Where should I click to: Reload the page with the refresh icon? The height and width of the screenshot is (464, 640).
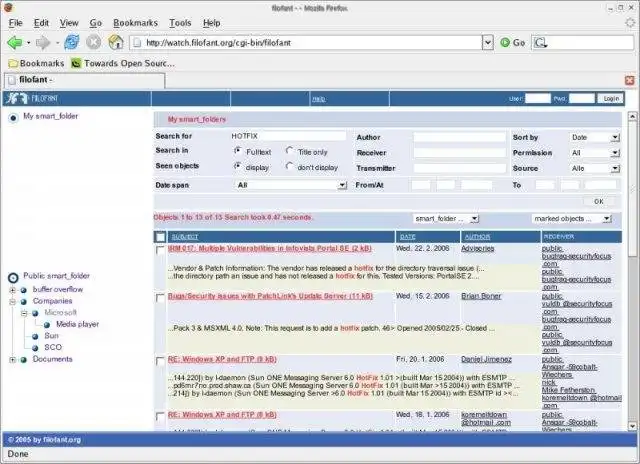point(72,42)
